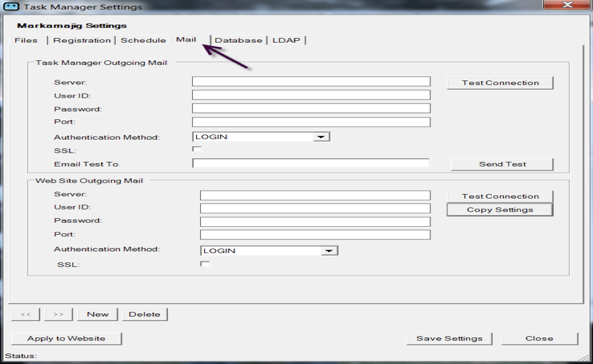The height and width of the screenshot is (364, 593).
Task: Select the Schedule tab
Action: [143, 40]
